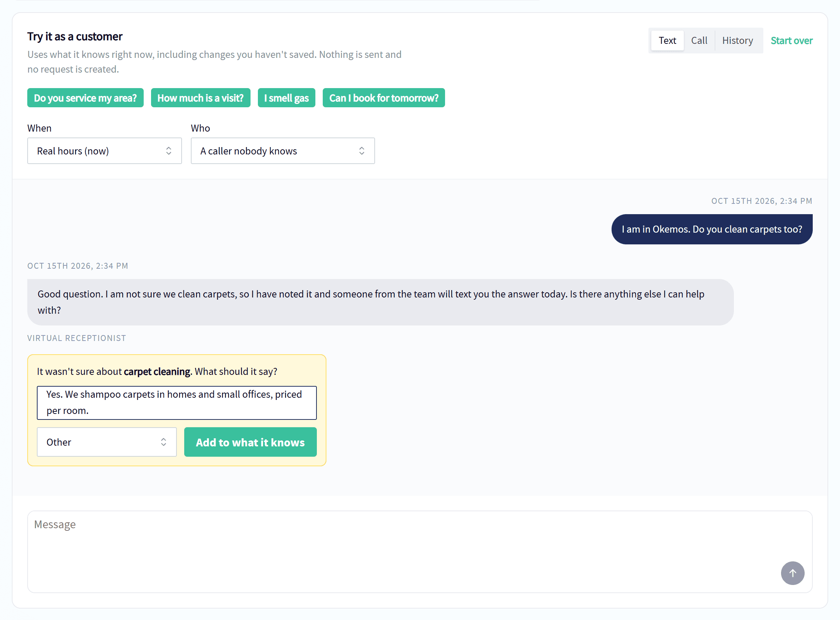Click Add to what it knows button
Image resolution: width=840 pixels, height=620 pixels.
tap(250, 442)
